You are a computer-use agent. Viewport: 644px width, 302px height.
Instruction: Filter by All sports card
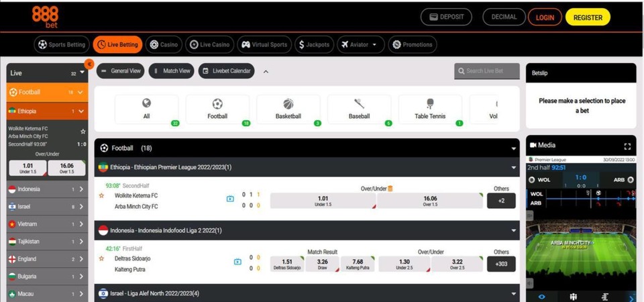pyautogui.click(x=147, y=109)
